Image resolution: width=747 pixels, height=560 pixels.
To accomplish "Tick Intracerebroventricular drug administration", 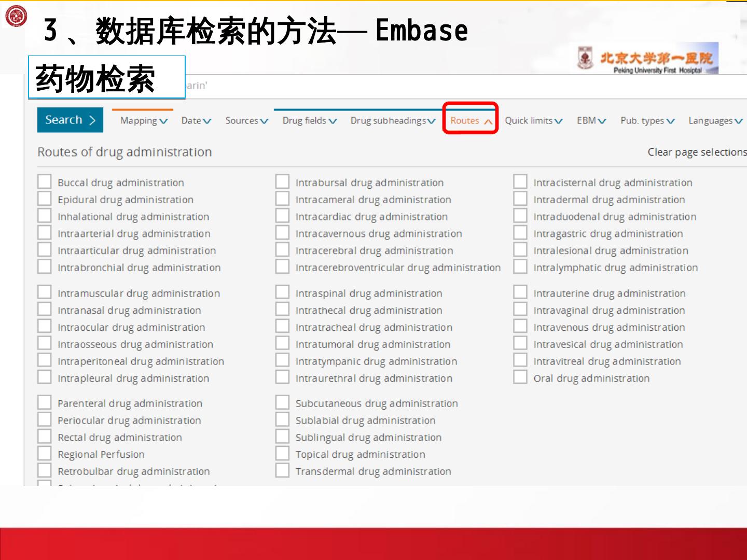I will (x=282, y=267).
